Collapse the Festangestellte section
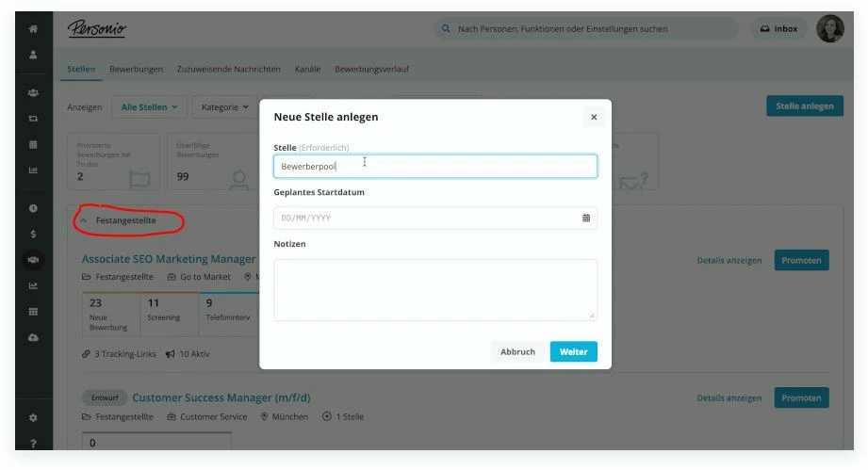The width and height of the screenshot is (868, 470). tap(83, 220)
